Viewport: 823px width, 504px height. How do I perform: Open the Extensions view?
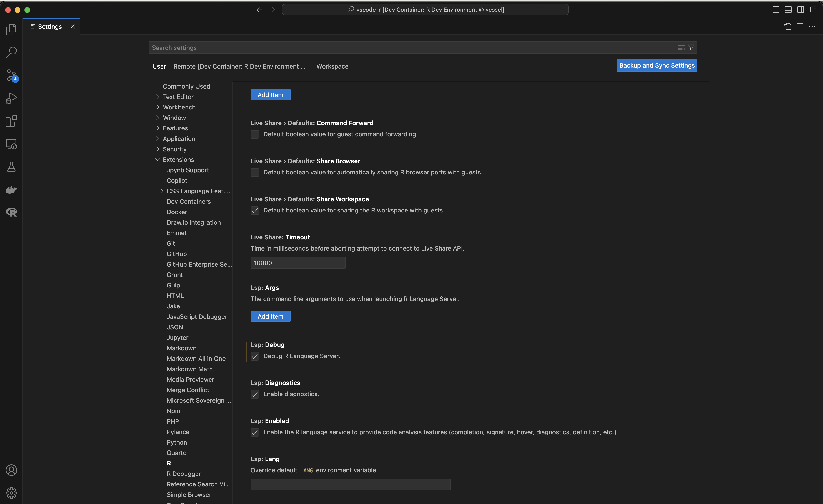[11, 121]
